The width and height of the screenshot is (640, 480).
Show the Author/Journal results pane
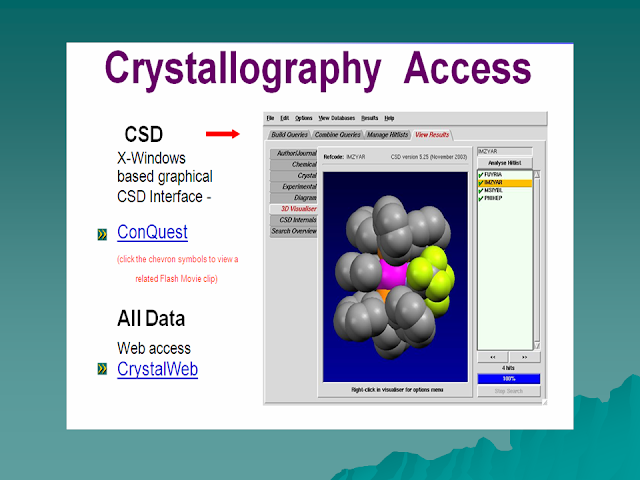click(294, 153)
